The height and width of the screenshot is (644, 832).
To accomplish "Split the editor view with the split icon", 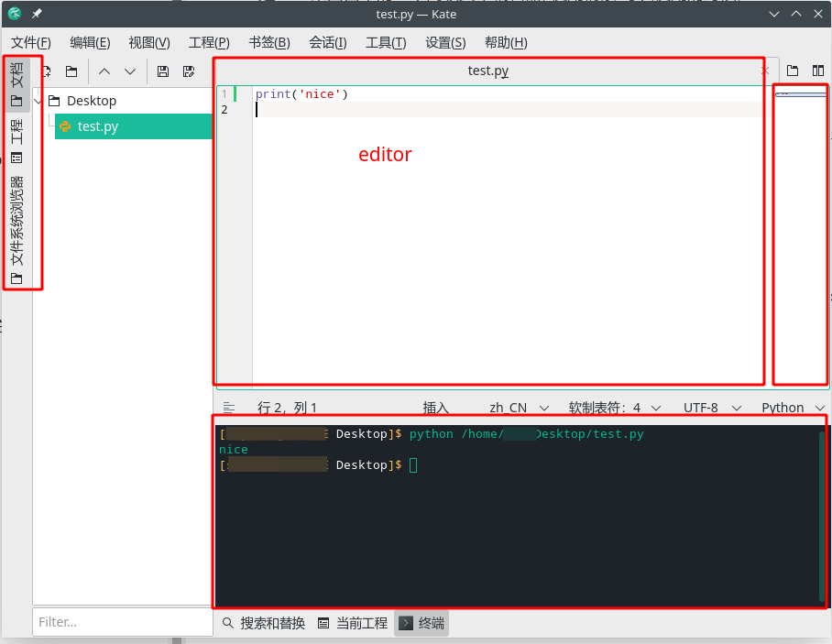I will (x=816, y=71).
